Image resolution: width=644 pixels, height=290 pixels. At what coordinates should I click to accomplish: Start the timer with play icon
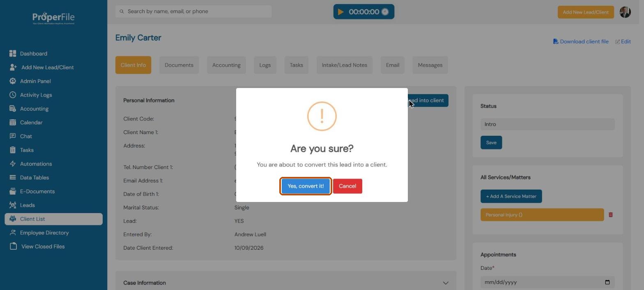pos(340,12)
